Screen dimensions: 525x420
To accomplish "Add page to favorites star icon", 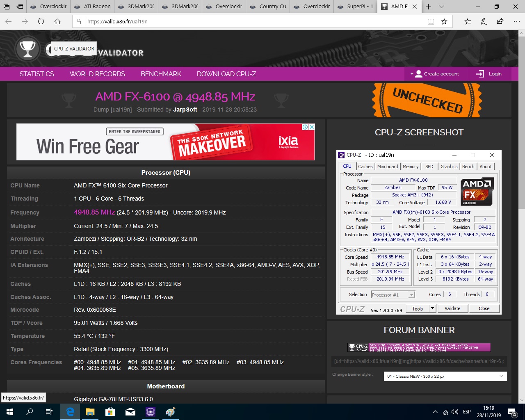I will [x=444, y=21].
